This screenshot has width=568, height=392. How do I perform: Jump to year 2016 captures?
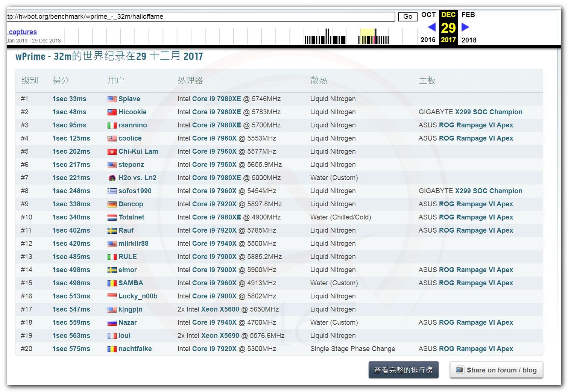(x=428, y=40)
